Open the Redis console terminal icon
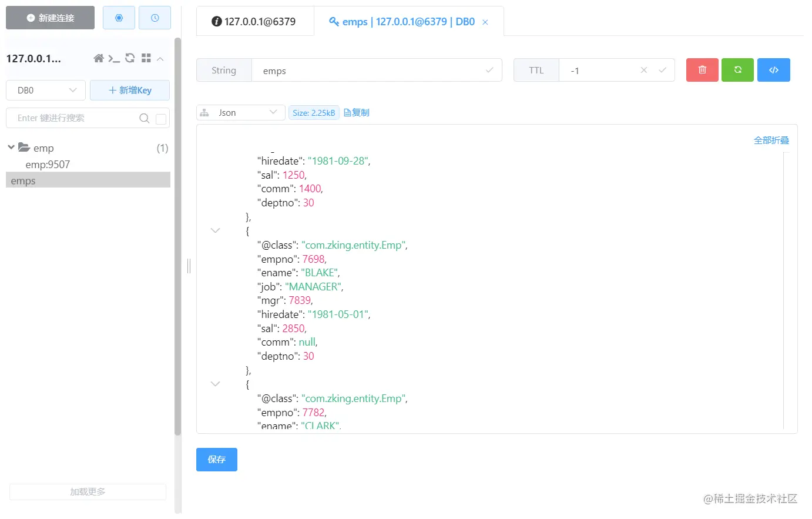The height and width of the screenshot is (519, 812). [114, 58]
